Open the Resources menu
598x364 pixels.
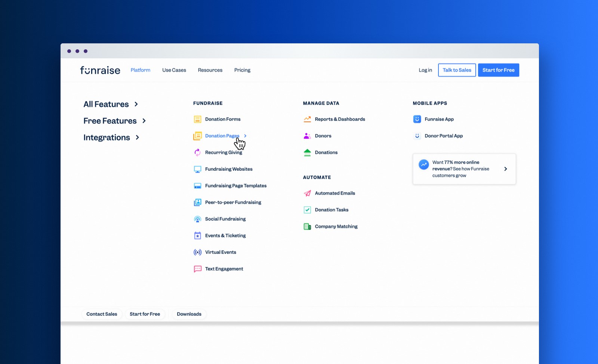(x=210, y=70)
